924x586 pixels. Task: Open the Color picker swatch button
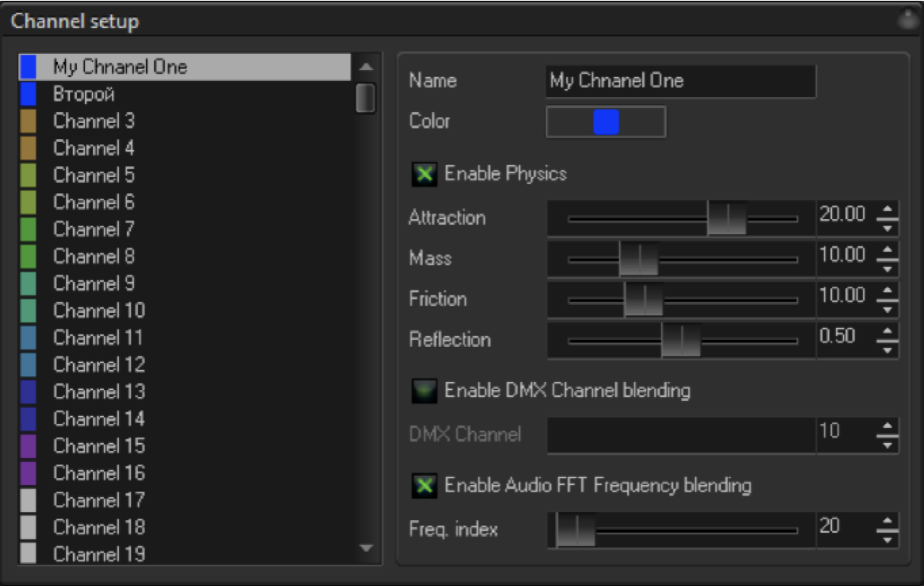[606, 122]
